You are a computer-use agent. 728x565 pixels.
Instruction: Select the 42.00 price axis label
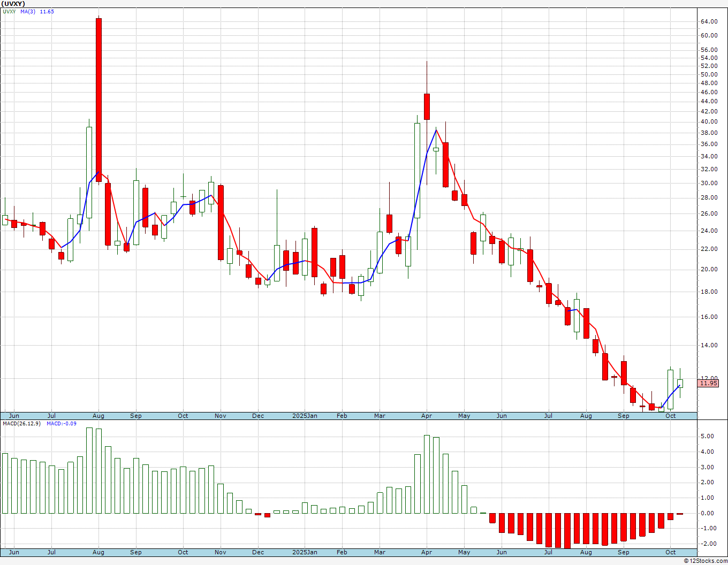pyautogui.click(x=709, y=111)
